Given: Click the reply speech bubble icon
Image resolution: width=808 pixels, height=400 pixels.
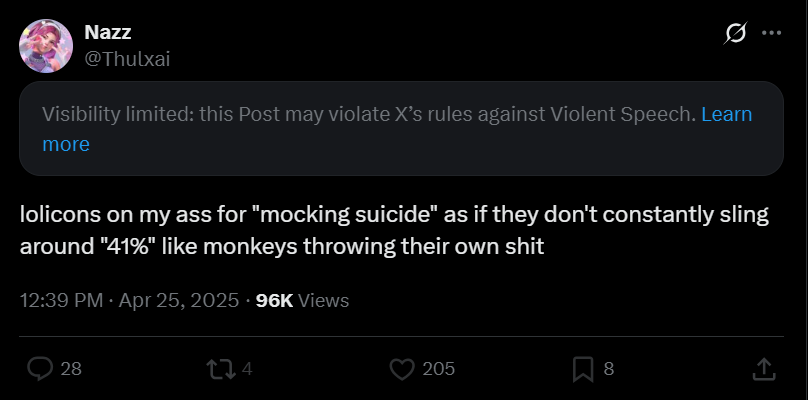Looking at the screenshot, I should (x=40, y=369).
